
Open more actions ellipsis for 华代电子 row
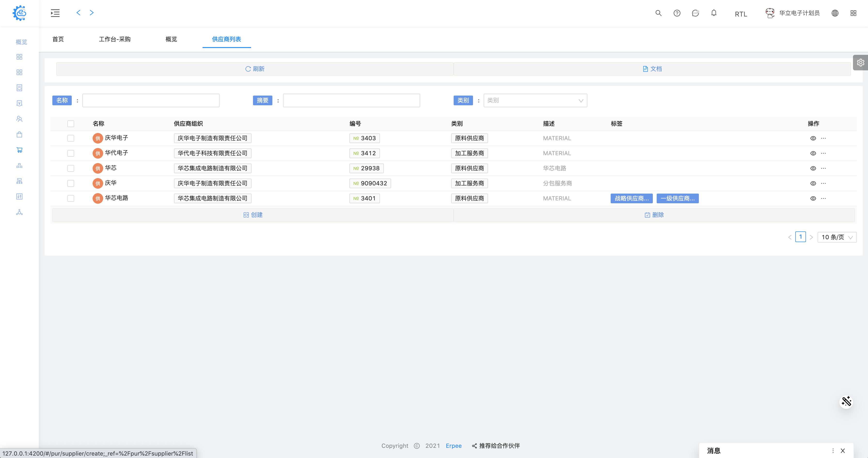tap(823, 153)
